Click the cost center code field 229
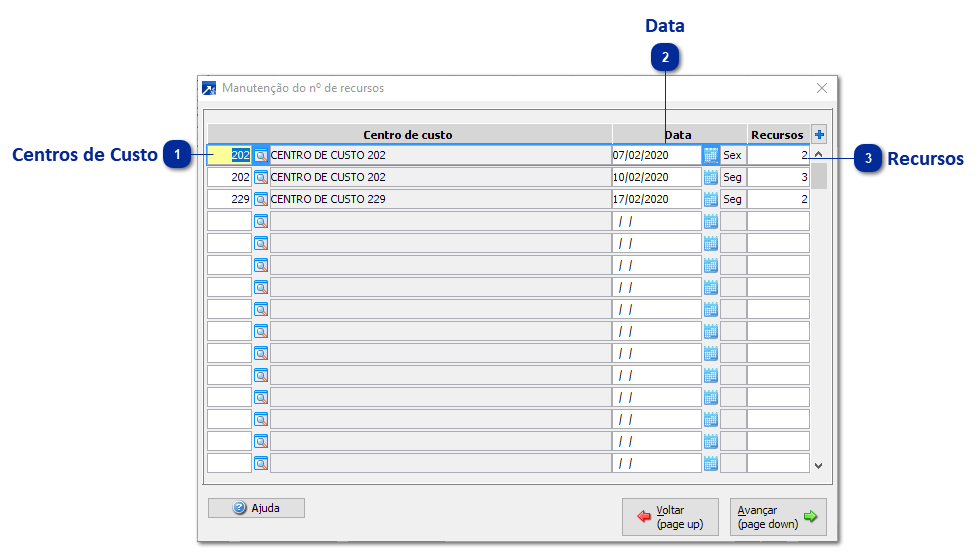The height and width of the screenshot is (553, 980). coord(229,199)
